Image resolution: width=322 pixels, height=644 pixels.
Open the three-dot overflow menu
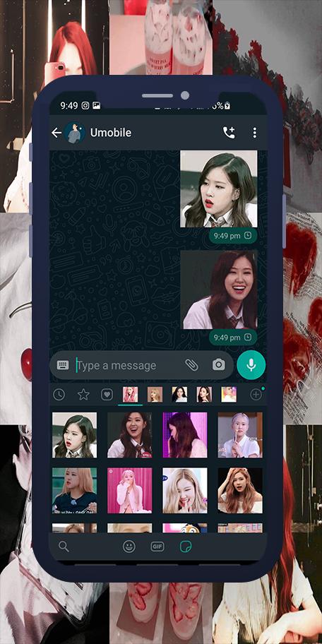tap(255, 132)
